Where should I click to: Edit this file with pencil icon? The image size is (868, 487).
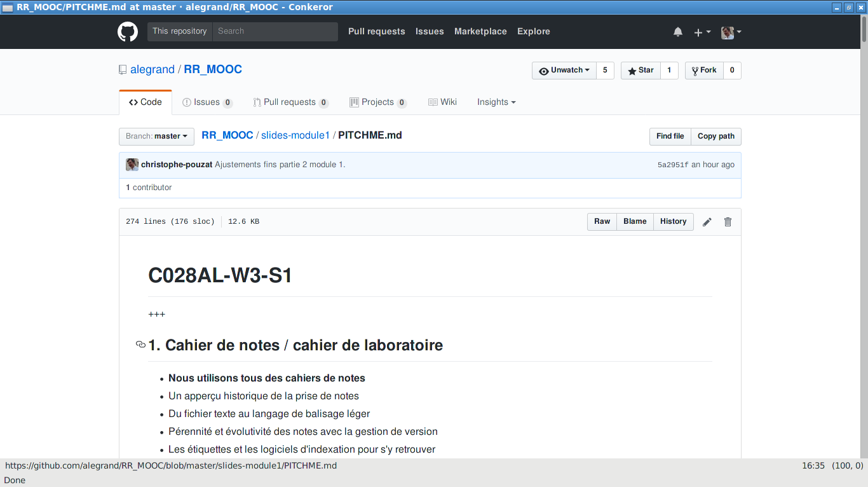click(x=707, y=222)
